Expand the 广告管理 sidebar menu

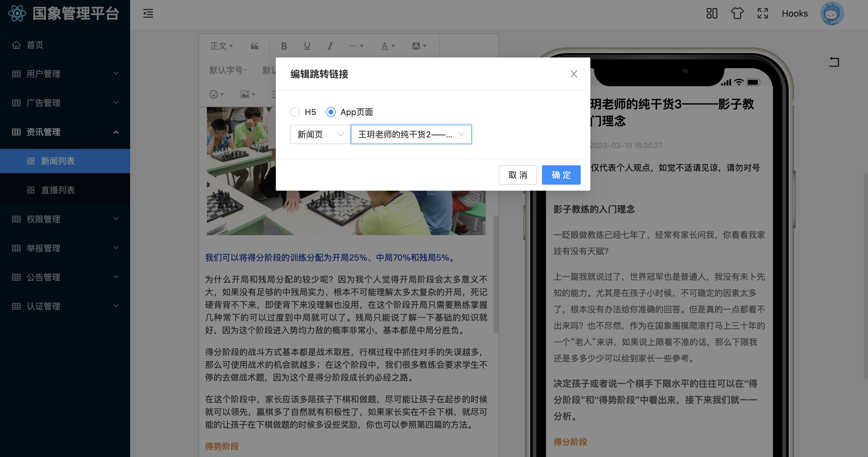coord(65,103)
